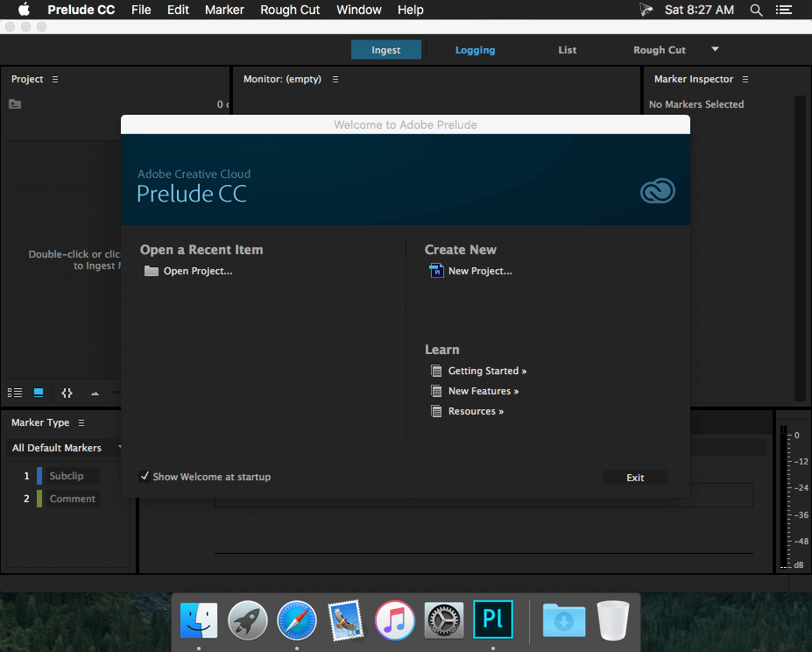Open System Preferences from the Dock
This screenshot has height=652, width=812.
(444, 620)
